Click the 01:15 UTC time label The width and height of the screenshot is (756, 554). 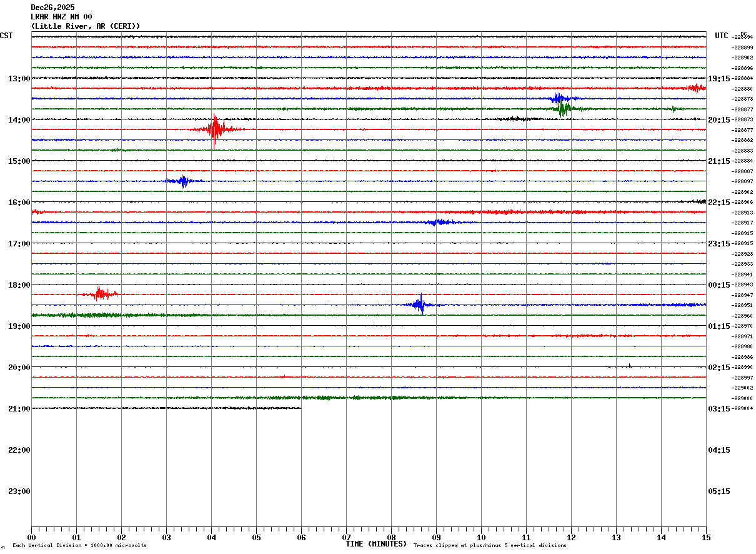(x=719, y=326)
